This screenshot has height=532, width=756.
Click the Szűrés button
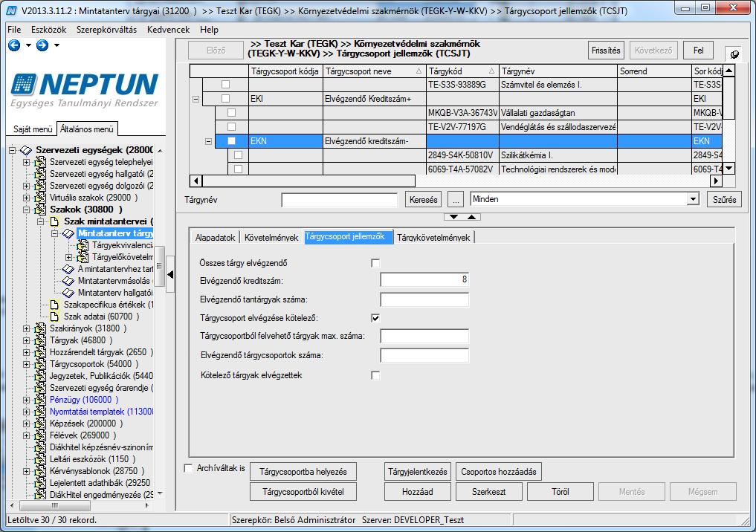click(724, 199)
